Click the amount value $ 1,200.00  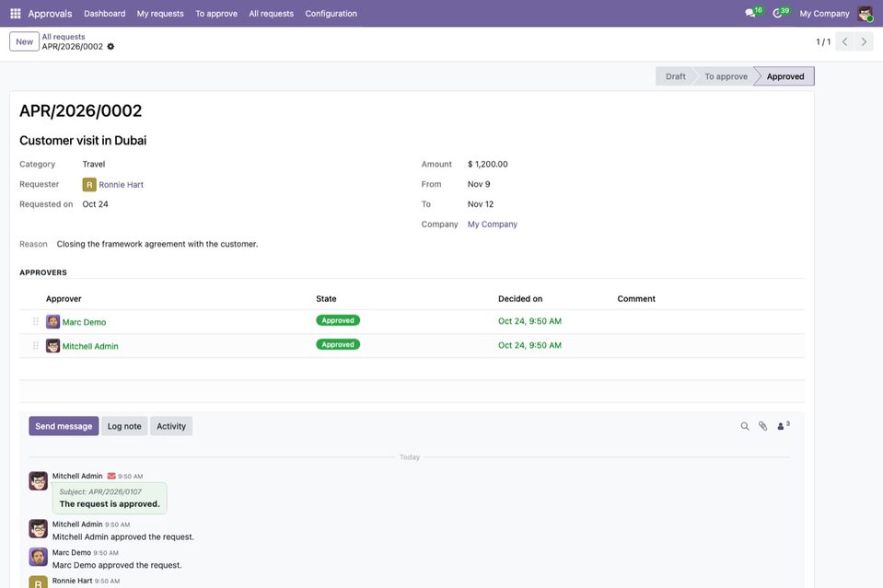[488, 165]
